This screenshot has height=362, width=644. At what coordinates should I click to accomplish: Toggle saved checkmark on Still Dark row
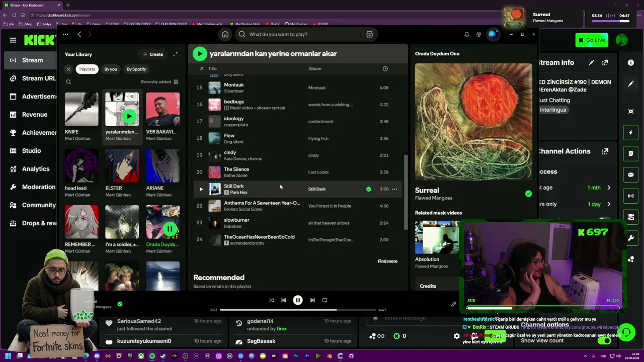click(369, 189)
